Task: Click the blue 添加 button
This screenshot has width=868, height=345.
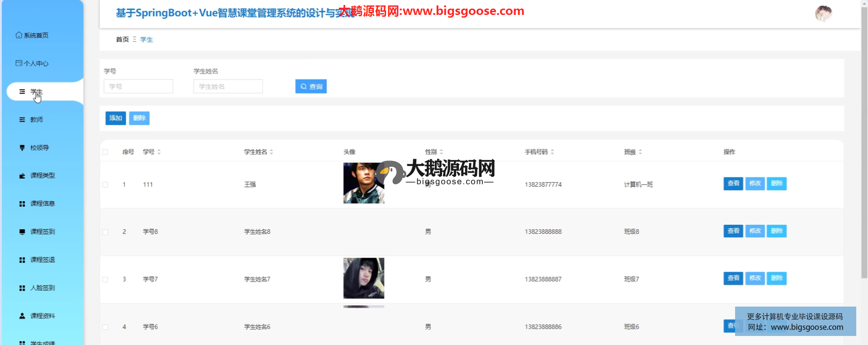Action: (x=116, y=118)
